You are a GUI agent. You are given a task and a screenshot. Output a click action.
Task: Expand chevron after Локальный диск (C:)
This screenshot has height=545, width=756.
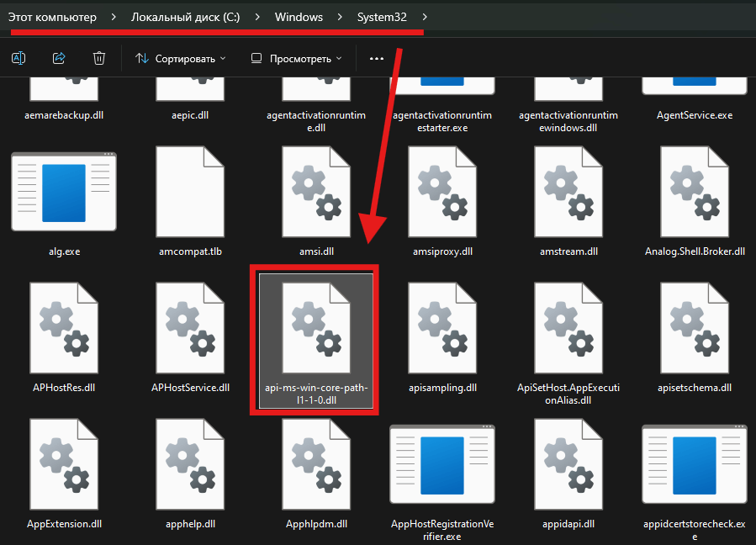coord(257,17)
